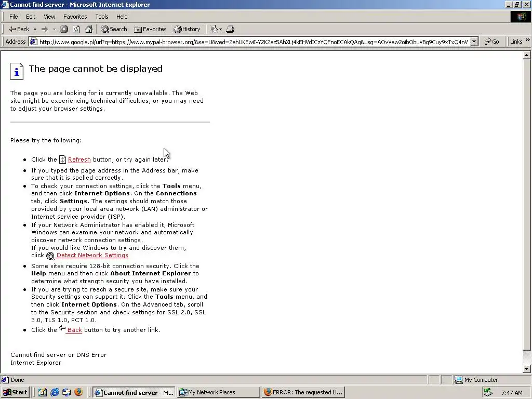Click the heading 'The page cannot be displayed'
This screenshot has width=532, height=399.
click(x=96, y=69)
